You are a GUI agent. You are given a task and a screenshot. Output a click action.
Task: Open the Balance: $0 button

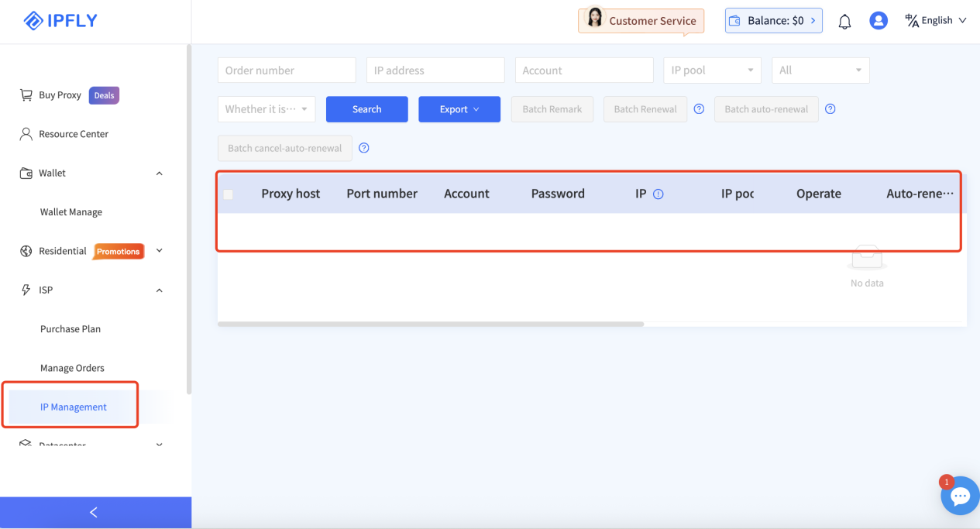772,21
